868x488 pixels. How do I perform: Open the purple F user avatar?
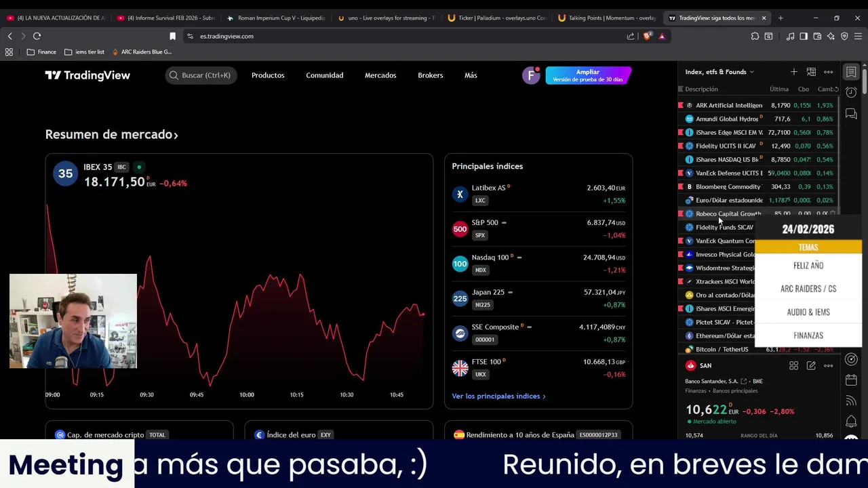[531, 75]
